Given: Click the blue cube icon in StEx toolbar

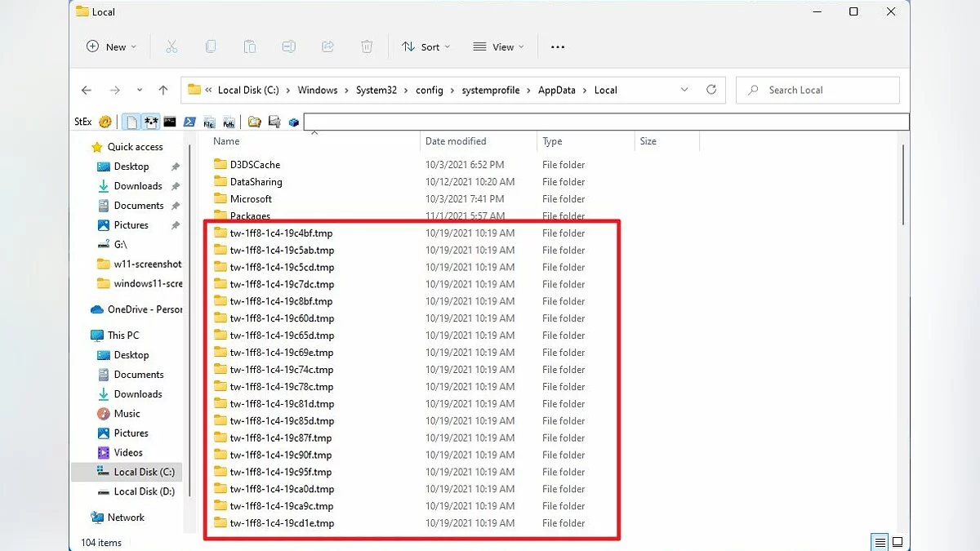Looking at the screenshot, I should (294, 122).
